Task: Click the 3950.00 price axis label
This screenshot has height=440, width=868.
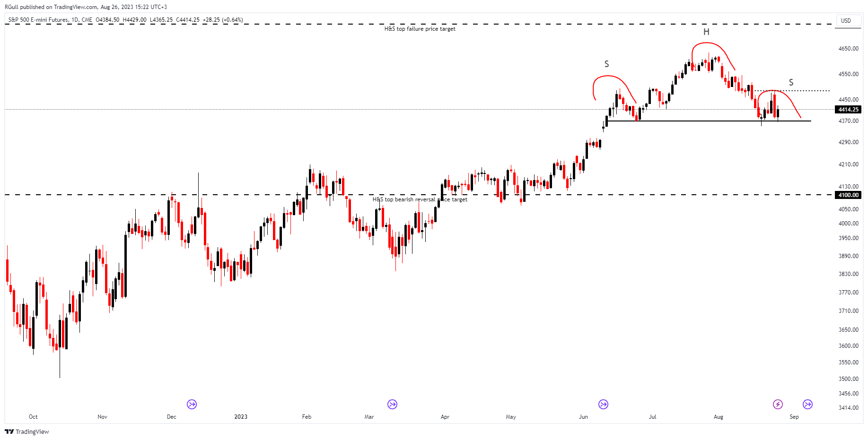Action: coord(848,238)
